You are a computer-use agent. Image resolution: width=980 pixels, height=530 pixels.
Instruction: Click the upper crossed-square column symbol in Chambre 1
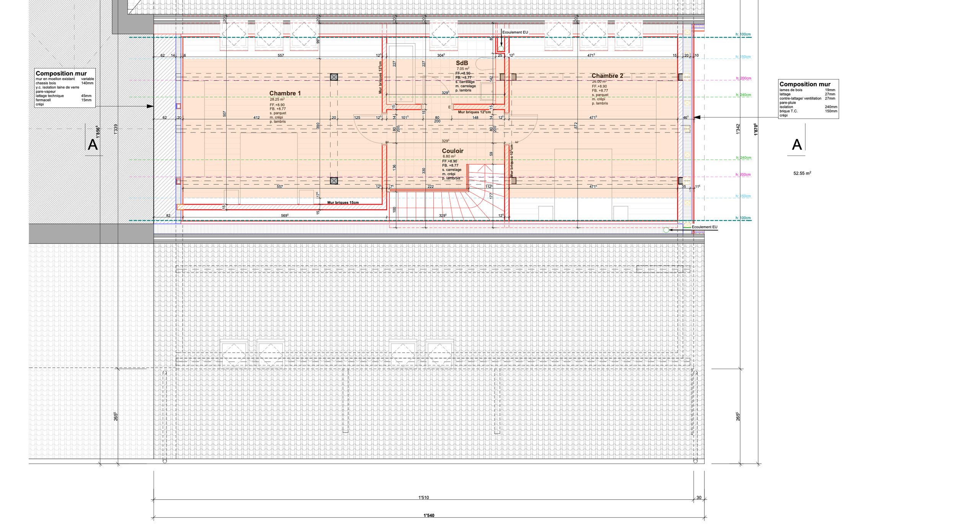tap(334, 77)
